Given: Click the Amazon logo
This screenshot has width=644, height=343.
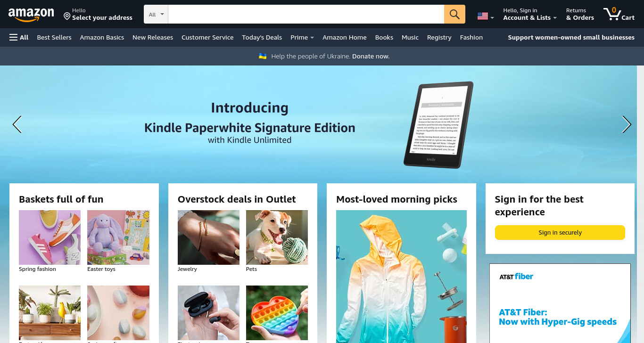Looking at the screenshot, I should (31, 15).
